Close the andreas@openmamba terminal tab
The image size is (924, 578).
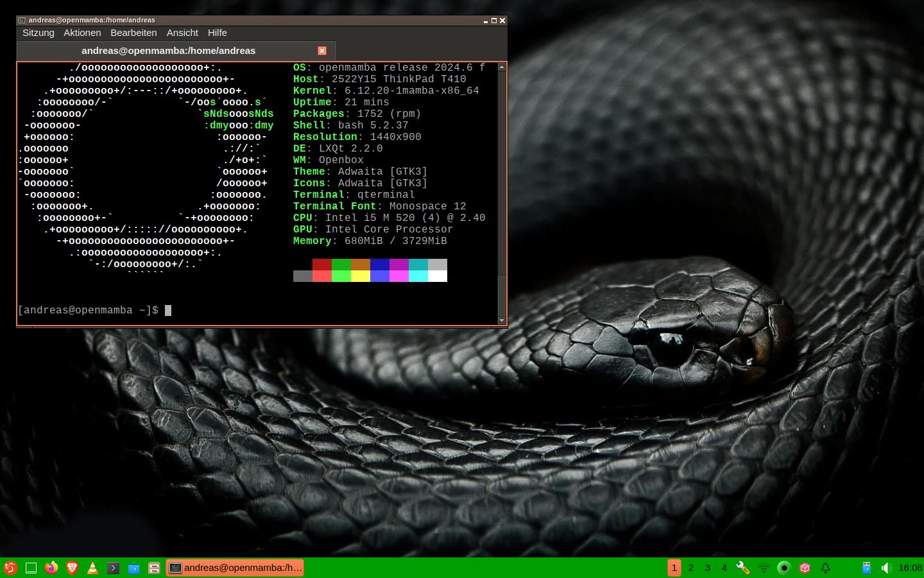click(322, 51)
